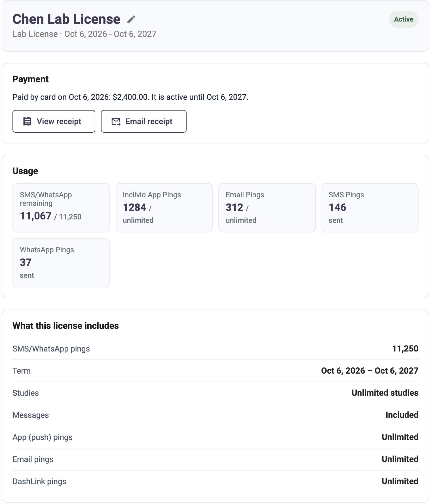Viewport: 431px width, 504px height.
Task: Click the Term row label
Action: pos(22,371)
